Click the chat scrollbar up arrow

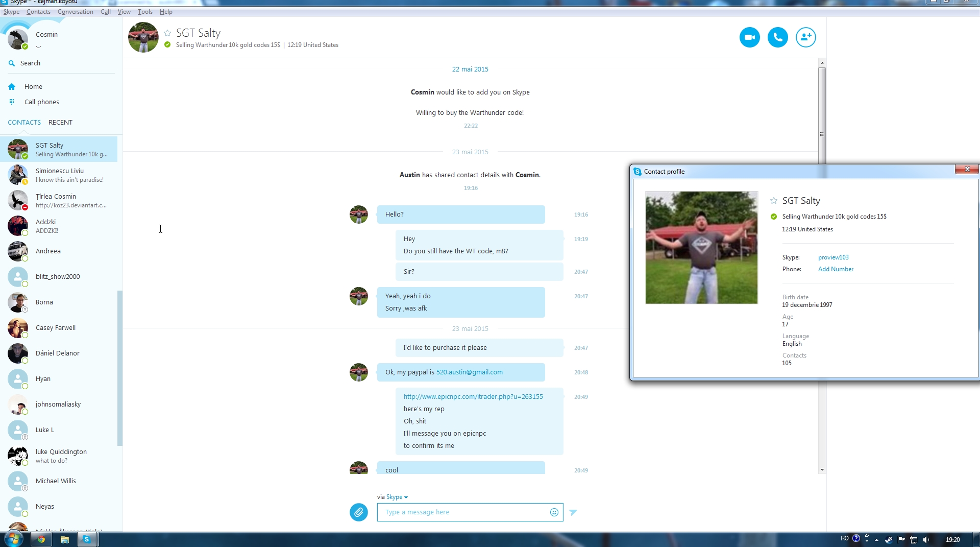point(822,62)
